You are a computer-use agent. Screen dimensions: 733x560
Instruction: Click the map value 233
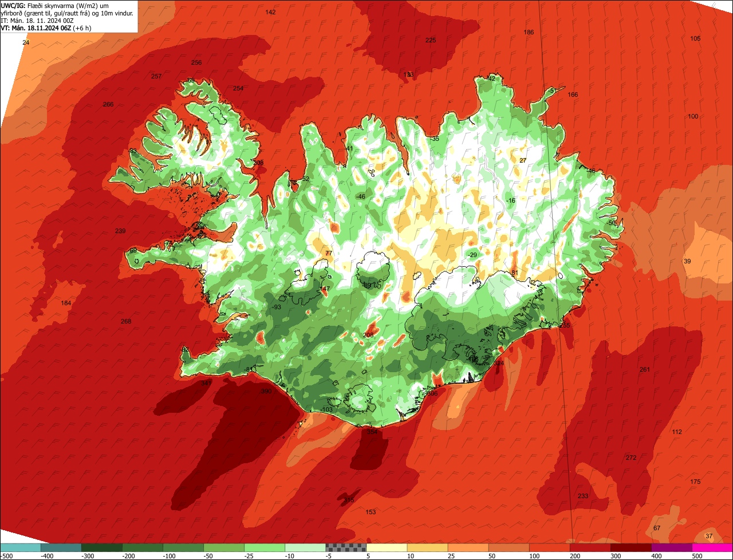pyautogui.click(x=583, y=496)
